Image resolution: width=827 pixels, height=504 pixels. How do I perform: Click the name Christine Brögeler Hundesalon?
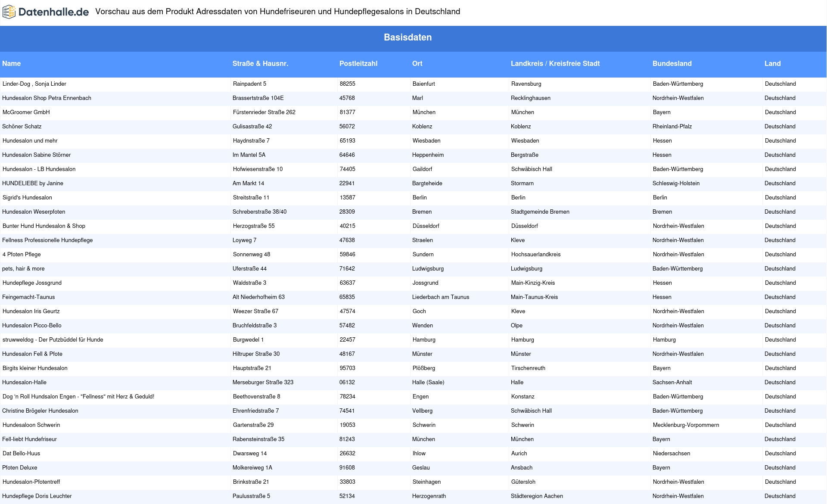coord(40,411)
